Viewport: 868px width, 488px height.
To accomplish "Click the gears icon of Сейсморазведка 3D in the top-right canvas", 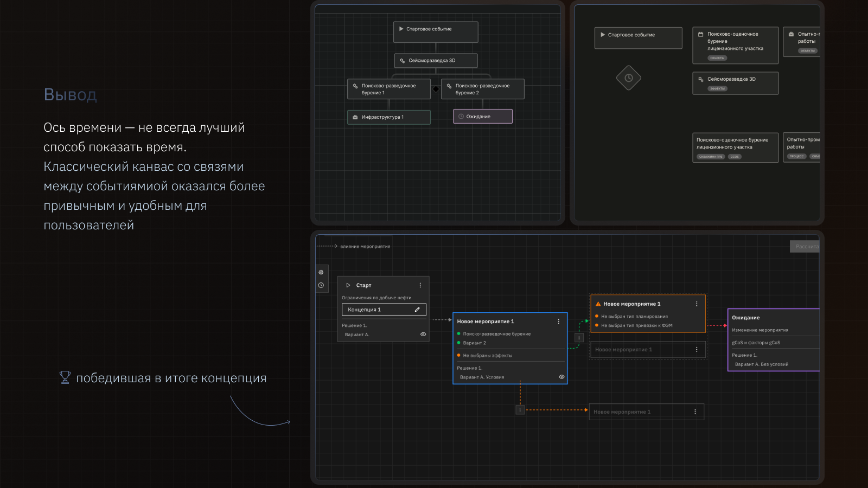I will coord(701,79).
